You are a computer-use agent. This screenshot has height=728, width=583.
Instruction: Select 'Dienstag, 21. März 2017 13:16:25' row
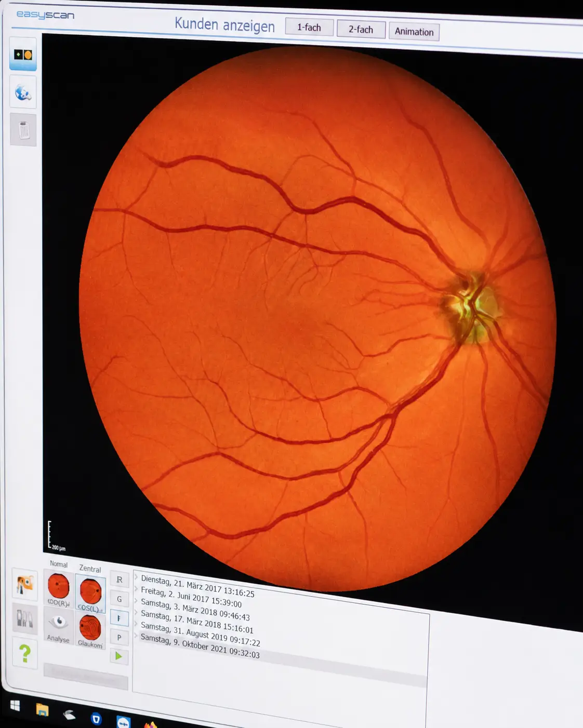[197, 586]
